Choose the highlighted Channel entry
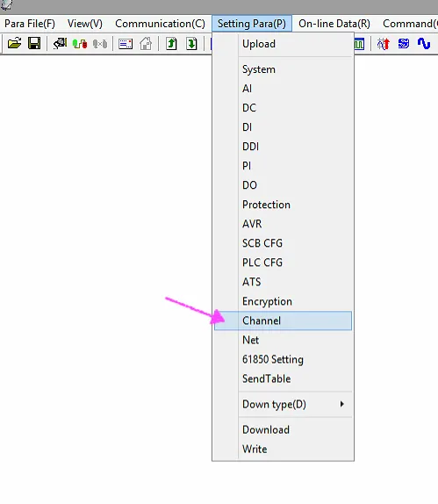This screenshot has width=438, height=504. point(283,320)
